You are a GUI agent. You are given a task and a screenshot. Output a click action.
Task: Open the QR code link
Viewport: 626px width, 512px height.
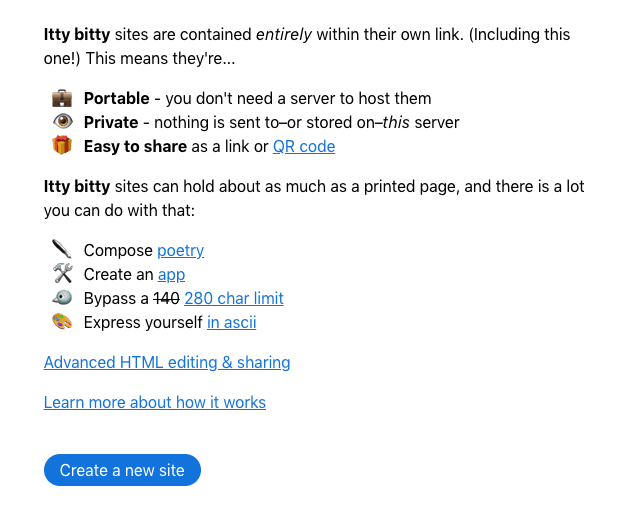tap(304, 147)
